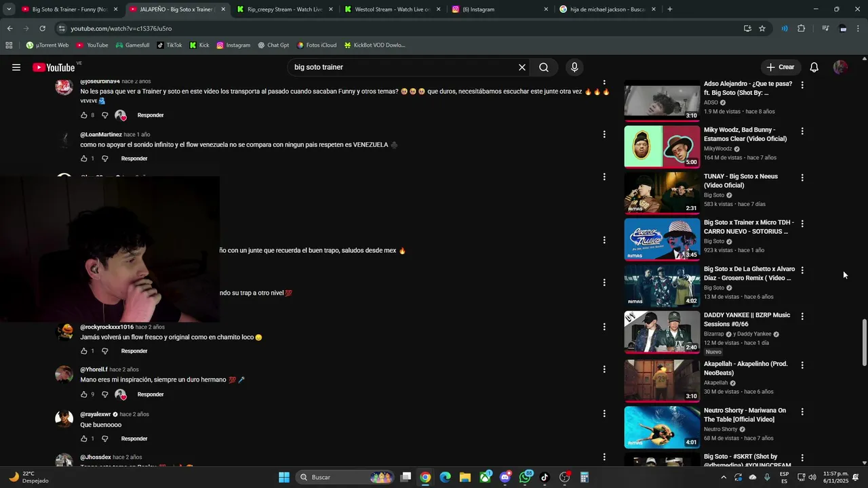
Task: Open TikTok app on the taskbar
Action: click(x=545, y=477)
